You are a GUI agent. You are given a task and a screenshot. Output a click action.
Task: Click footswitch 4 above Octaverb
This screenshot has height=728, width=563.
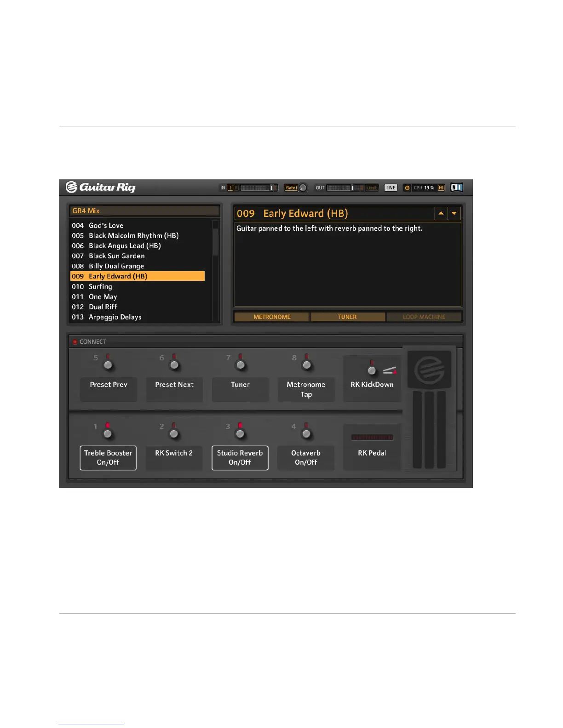point(307,433)
